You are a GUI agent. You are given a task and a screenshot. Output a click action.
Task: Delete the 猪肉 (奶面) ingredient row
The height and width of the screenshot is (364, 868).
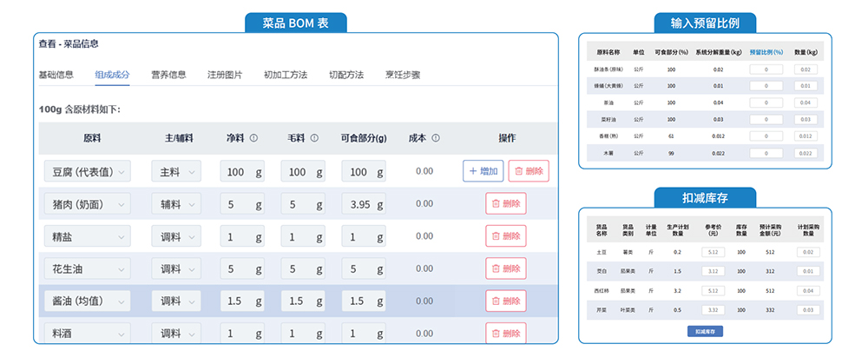pos(506,203)
